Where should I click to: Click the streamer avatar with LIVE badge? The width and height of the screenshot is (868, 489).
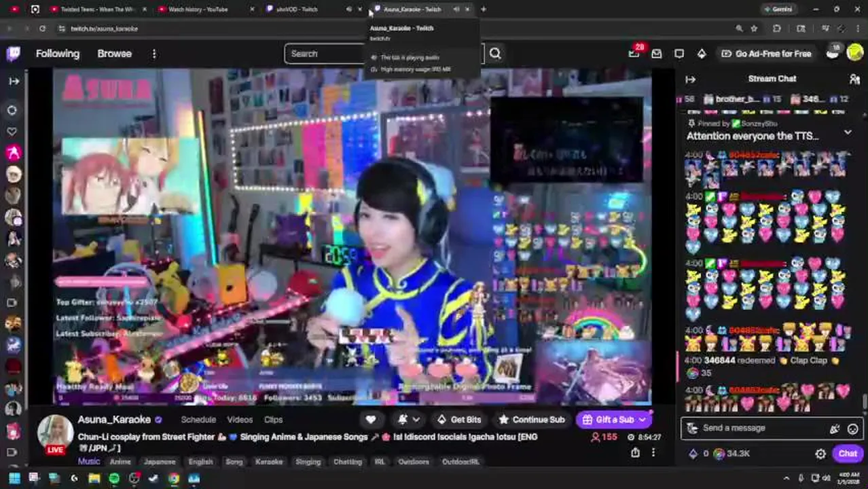55,435
